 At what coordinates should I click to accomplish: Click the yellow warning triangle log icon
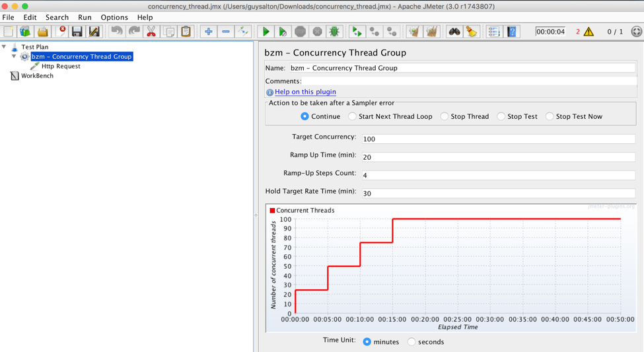(x=589, y=32)
